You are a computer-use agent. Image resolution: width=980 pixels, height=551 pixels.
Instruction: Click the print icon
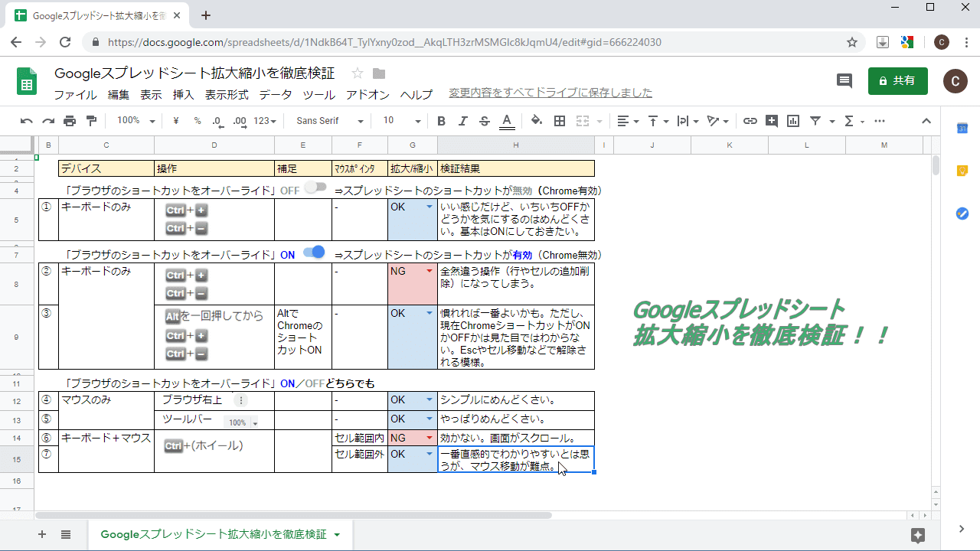click(70, 121)
